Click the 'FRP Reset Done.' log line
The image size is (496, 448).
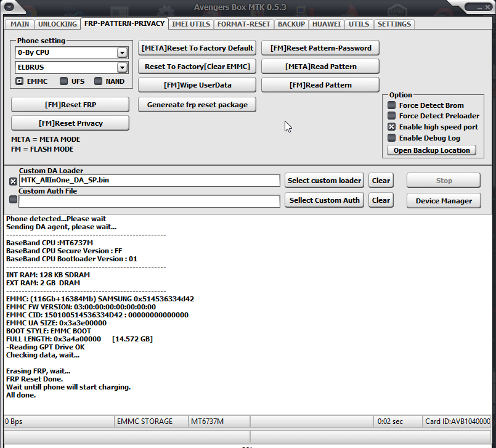click(35, 379)
